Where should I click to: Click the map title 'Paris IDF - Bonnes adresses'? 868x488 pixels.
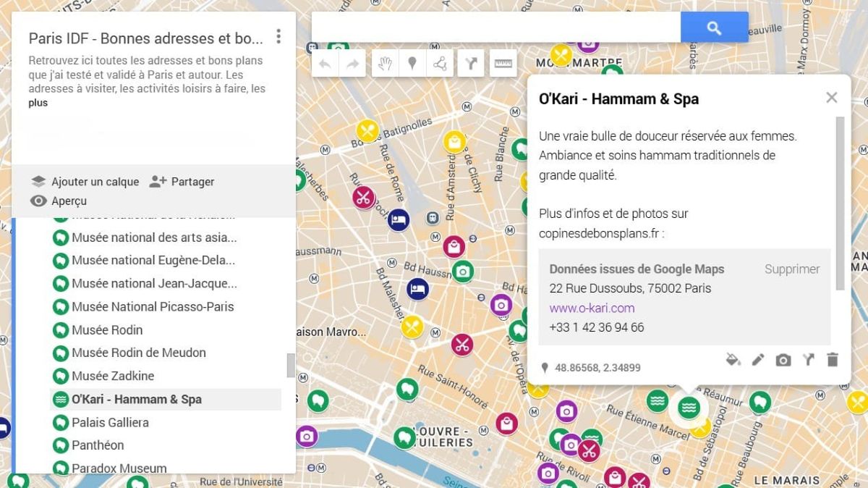146,38
